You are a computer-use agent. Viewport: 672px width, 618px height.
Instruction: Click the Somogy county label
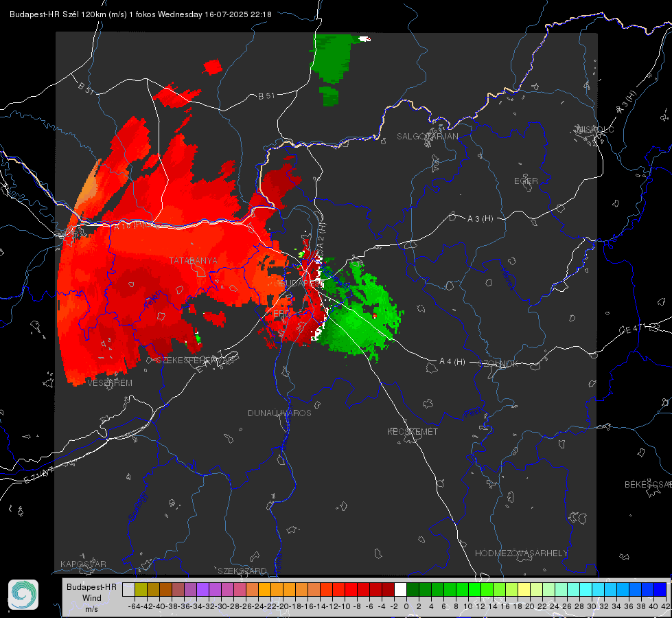coord(137,506)
